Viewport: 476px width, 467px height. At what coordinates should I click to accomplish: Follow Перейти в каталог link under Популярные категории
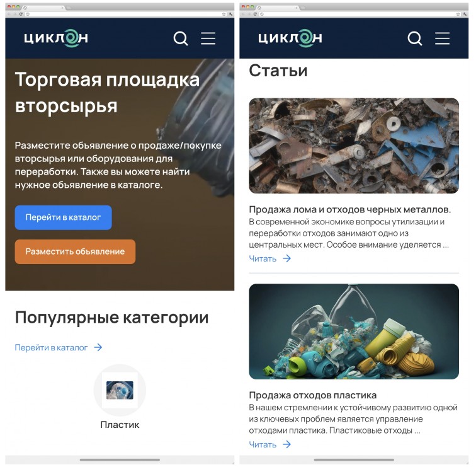click(51, 348)
